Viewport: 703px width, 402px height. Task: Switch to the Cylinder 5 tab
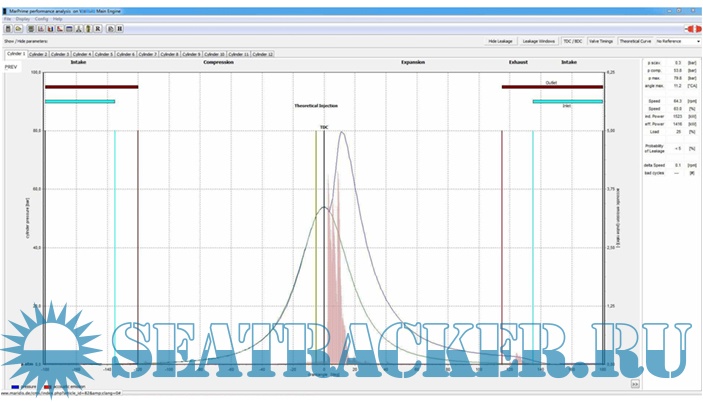pos(104,54)
